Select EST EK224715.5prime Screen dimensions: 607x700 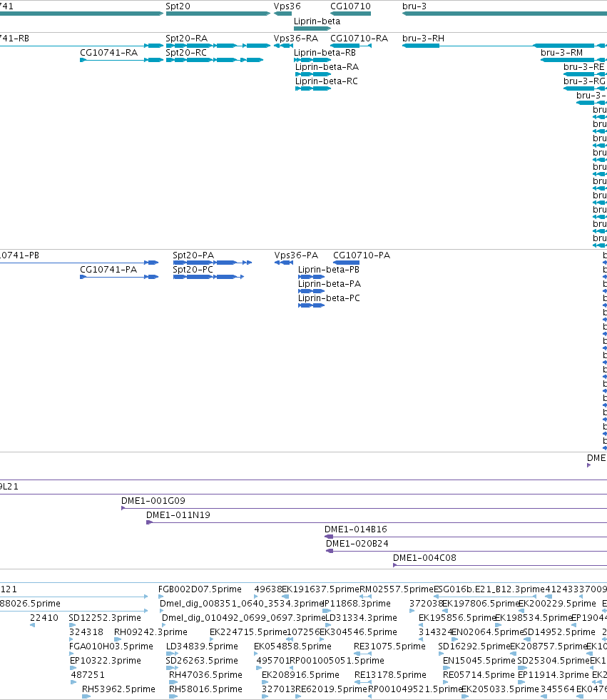point(212,639)
